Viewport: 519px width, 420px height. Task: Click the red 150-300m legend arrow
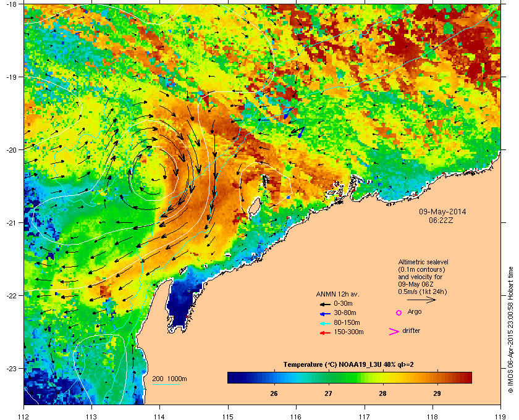click(x=325, y=333)
